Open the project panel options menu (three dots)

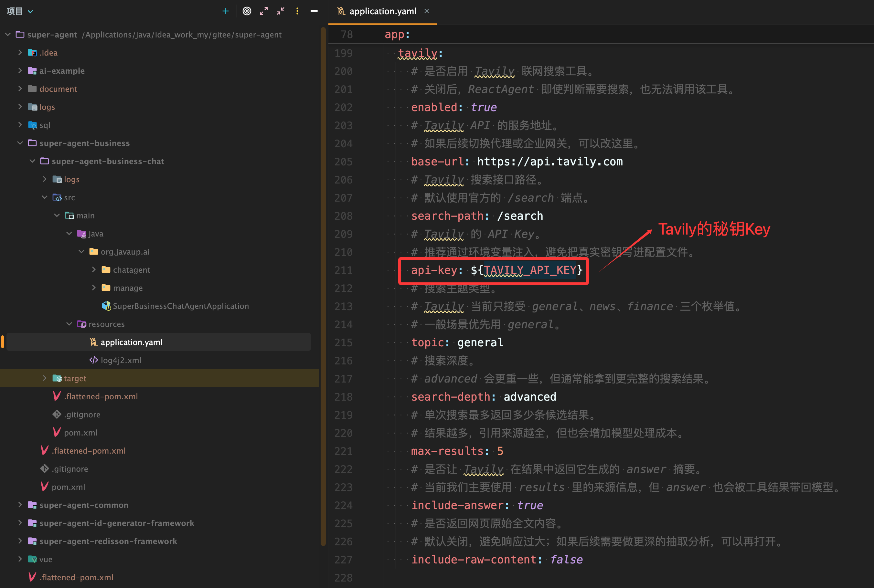[x=297, y=11]
